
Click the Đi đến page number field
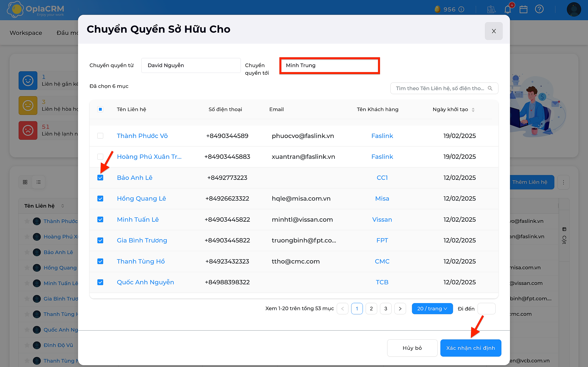point(486,309)
